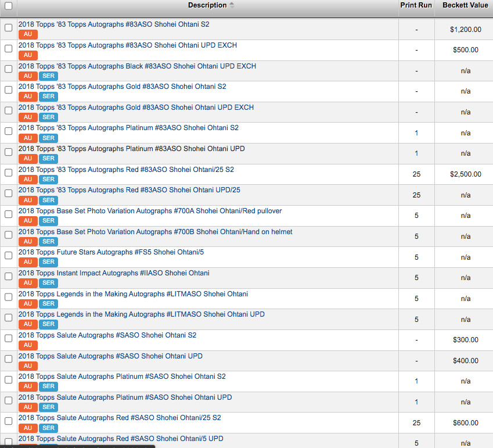493x448 pixels.
Task: Check the box for '83 Autographs Black Ohtani UPD EXCH
Action: [9, 69]
